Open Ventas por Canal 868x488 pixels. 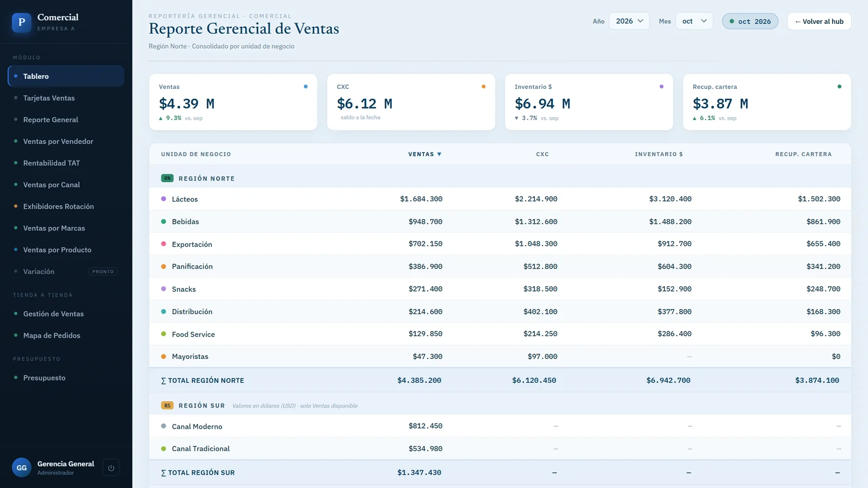(66, 185)
